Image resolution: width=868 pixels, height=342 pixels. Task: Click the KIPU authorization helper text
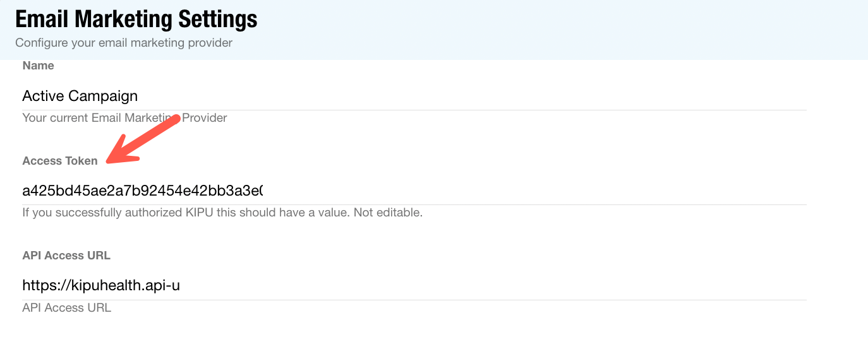tap(222, 213)
